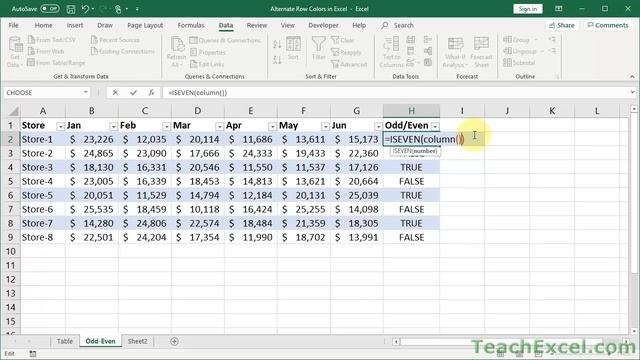640x360 pixels.
Task: Click the vertical scrollbar up arrow
Action: click(x=634, y=109)
